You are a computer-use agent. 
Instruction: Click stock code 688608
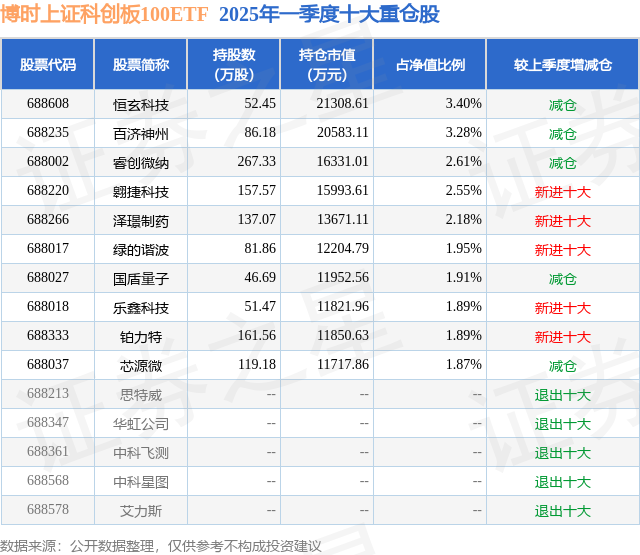(48, 104)
